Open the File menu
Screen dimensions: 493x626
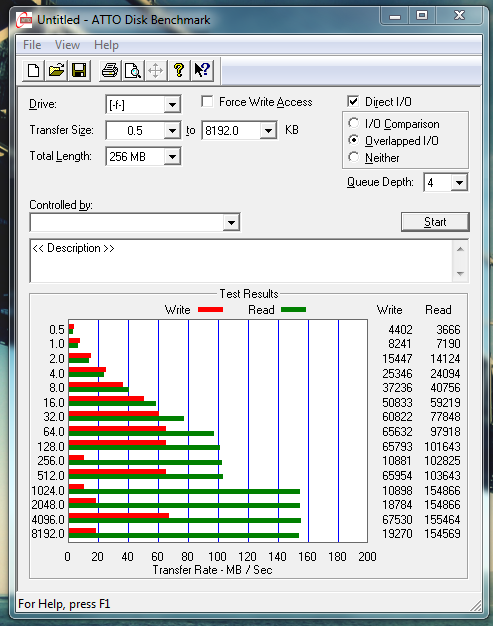(x=32, y=45)
